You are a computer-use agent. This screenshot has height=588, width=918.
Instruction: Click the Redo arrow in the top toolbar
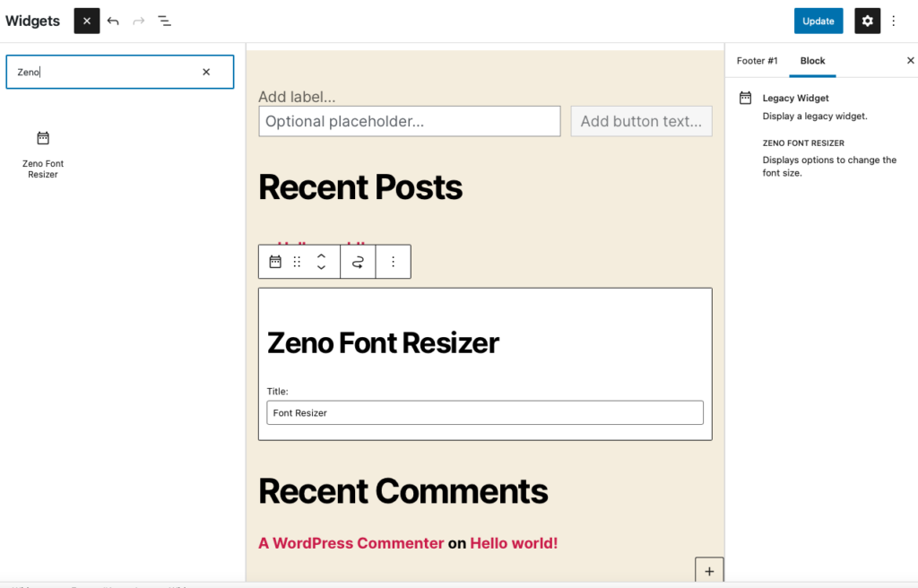tap(139, 20)
